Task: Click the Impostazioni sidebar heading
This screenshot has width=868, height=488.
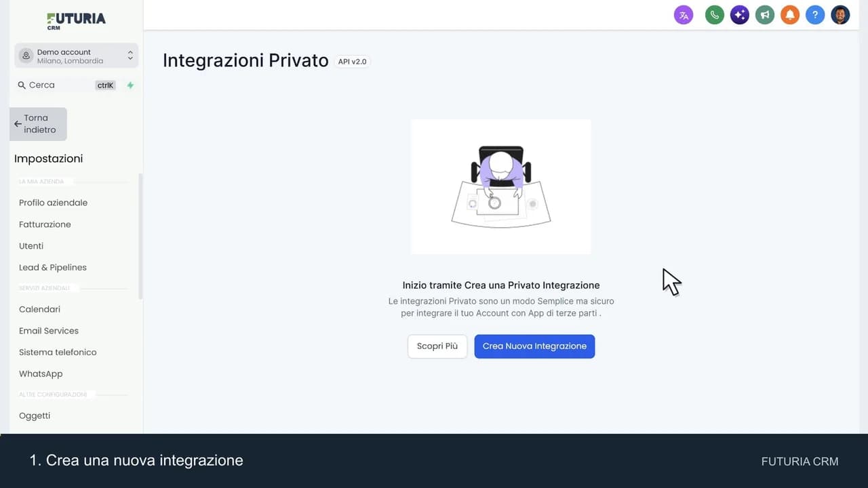Action: tap(48, 159)
